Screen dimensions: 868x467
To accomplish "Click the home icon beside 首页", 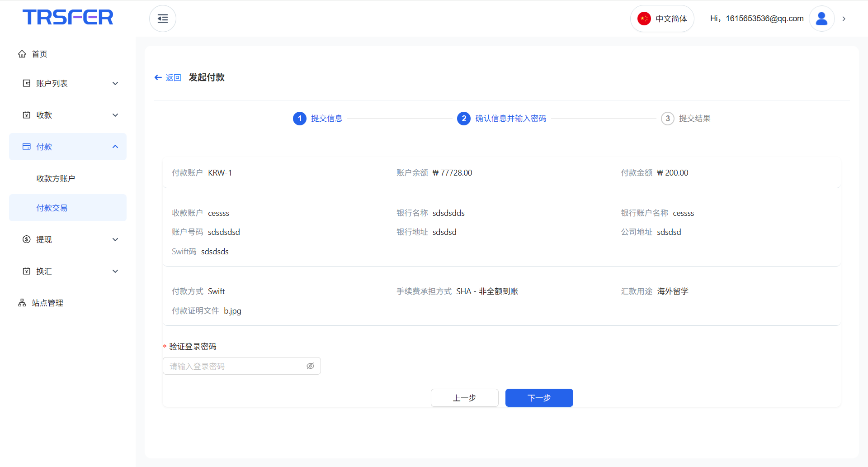I will coord(22,54).
